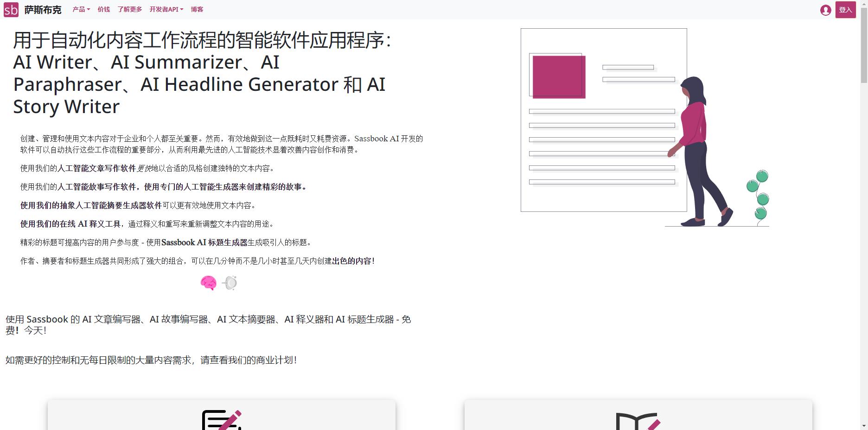Open the 了解更多 menu item

[x=130, y=9]
